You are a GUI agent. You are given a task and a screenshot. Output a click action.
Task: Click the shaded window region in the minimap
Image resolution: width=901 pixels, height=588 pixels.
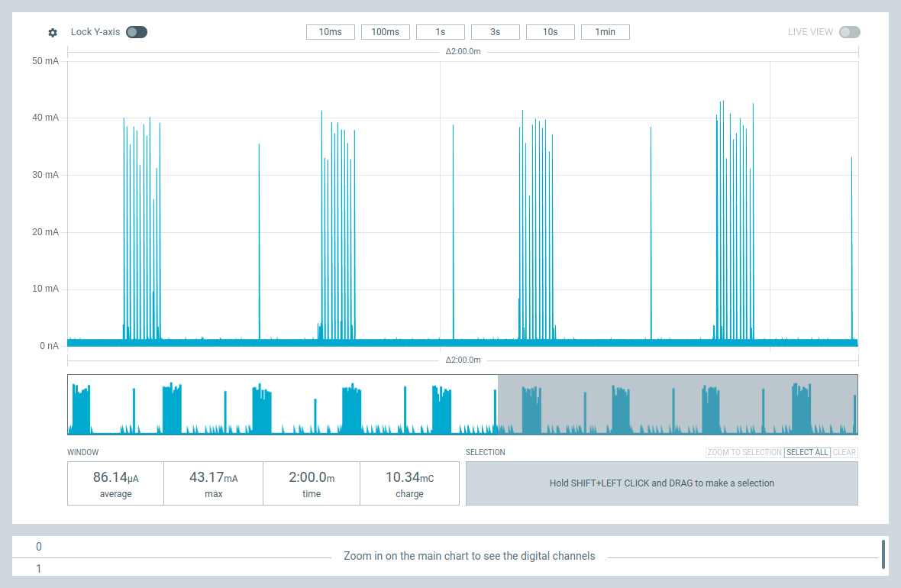click(677, 405)
